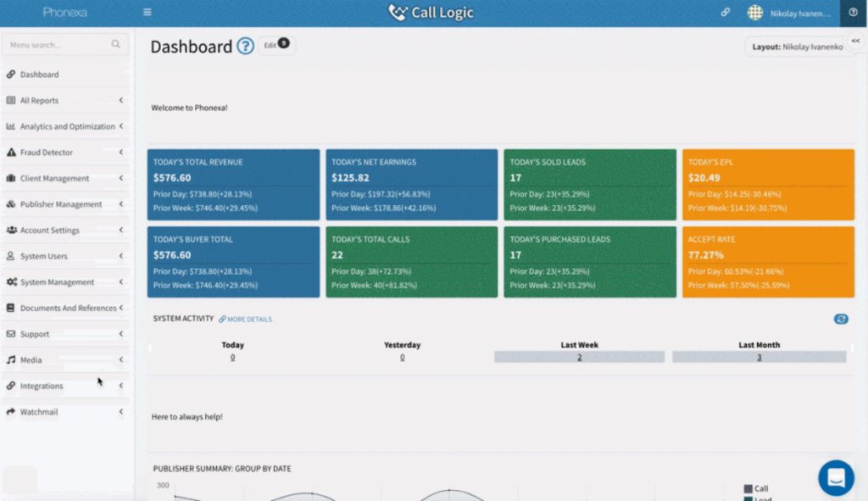Image resolution: width=868 pixels, height=501 pixels.
Task: Click the hamburger menu icon in header
Action: pos(147,13)
